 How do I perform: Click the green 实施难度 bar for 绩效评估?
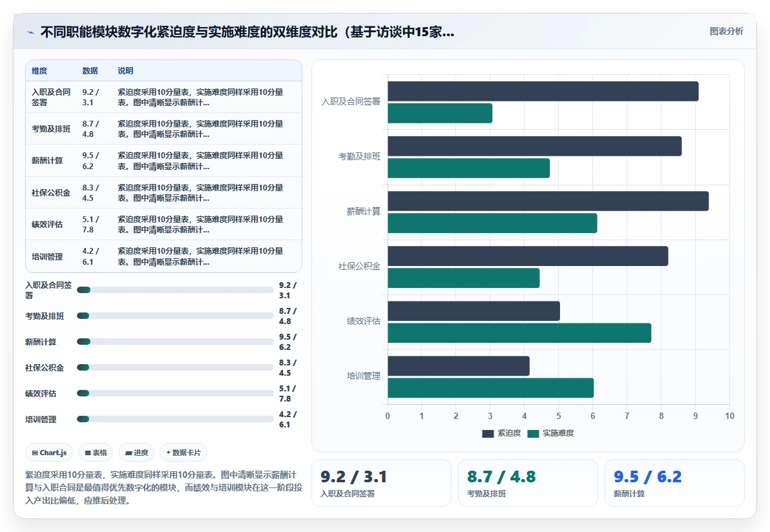click(519, 333)
